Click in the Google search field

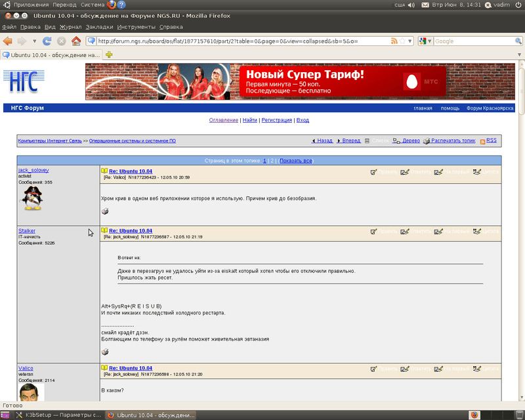coord(466,41)
